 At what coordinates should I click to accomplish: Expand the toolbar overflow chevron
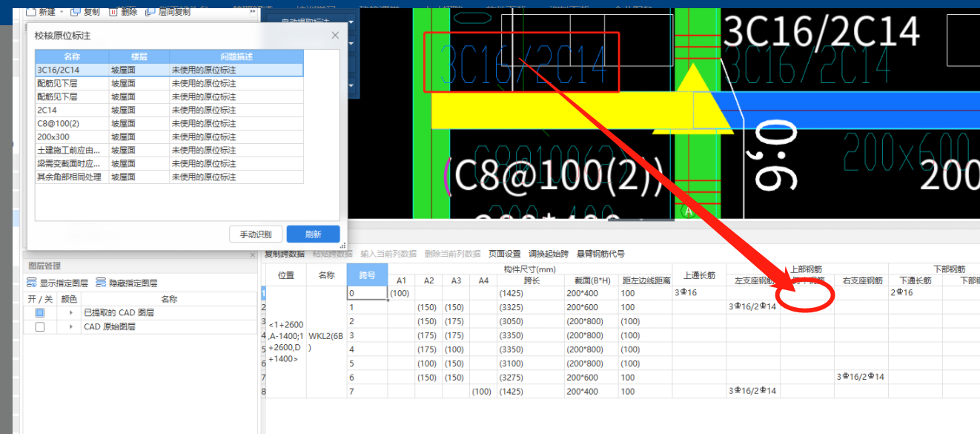click(253, 12)
